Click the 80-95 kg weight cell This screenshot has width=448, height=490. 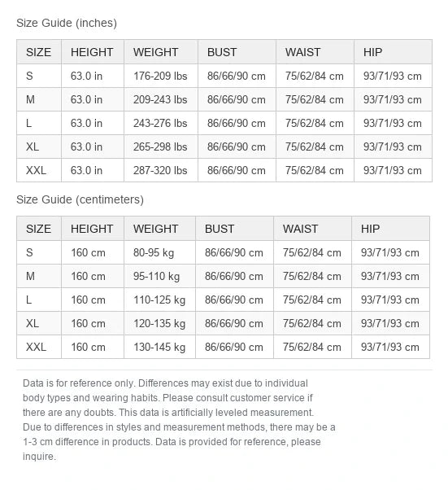(159, 252)
